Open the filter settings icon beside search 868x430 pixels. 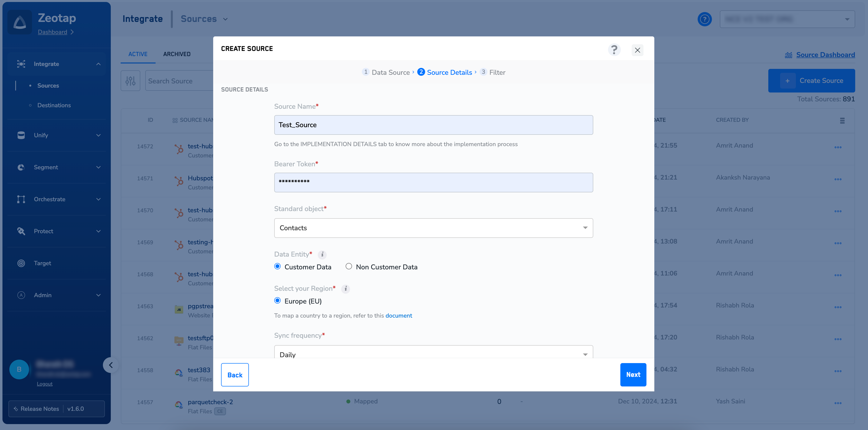click(130, 81)
